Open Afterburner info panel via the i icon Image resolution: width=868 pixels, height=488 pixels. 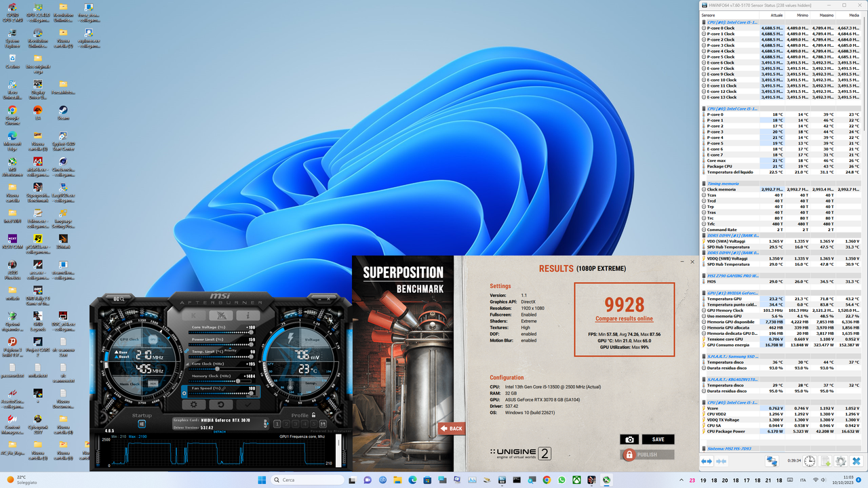[248, 314]
